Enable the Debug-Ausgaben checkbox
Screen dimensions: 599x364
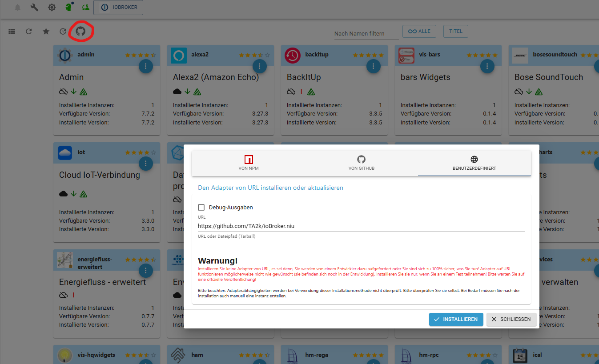pyautogui.click(x=201, y=207)
